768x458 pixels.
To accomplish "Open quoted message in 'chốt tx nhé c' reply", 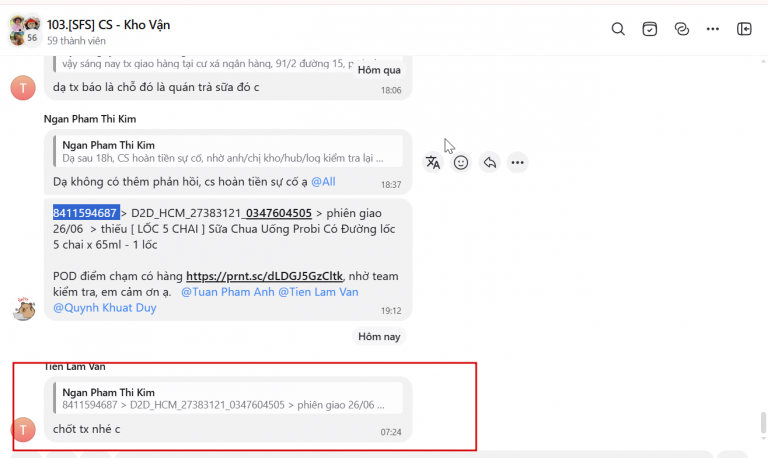I will (228, 398).
